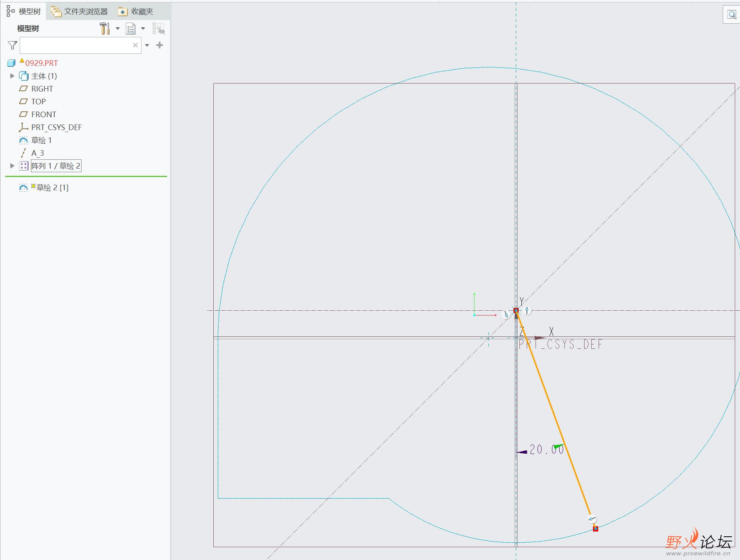Open model tree settings hammer icon
Image resolution: width=740 pixels, height=560 pixels.
pos(104,29)
